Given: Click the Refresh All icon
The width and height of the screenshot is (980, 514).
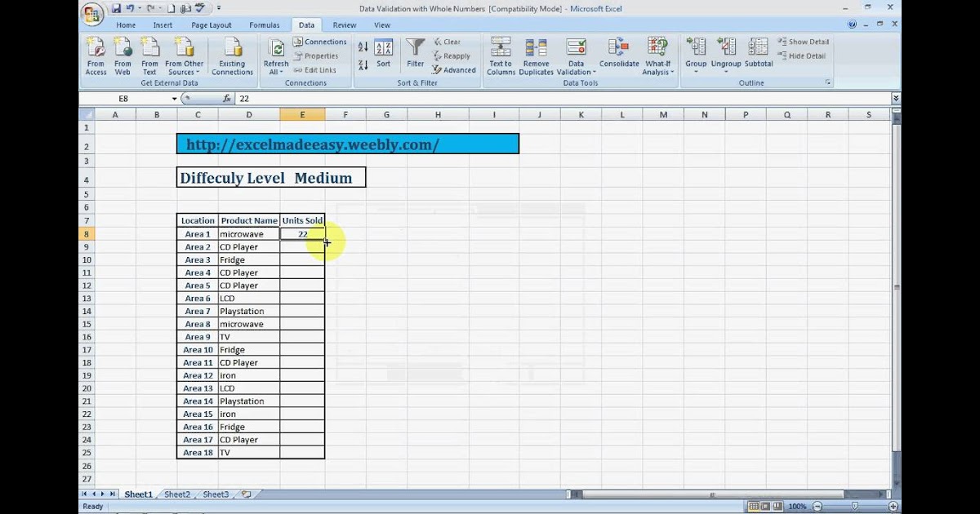Looking at the screenshot, I should tap(276, 49).
